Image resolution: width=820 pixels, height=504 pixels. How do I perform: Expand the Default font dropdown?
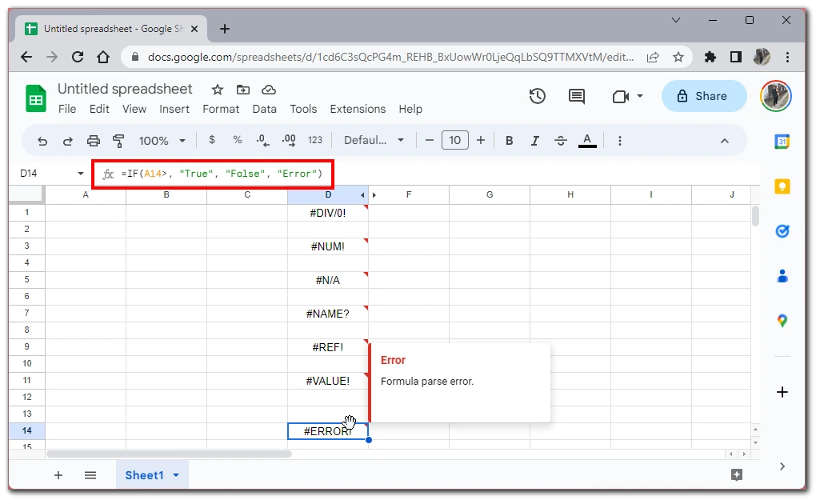374,141
